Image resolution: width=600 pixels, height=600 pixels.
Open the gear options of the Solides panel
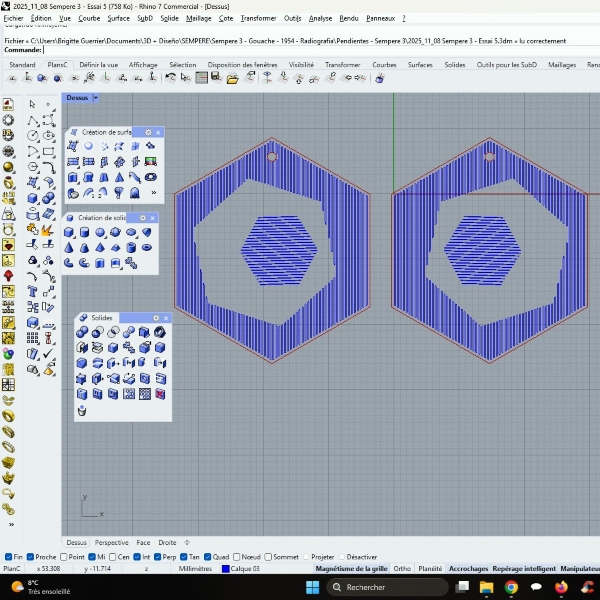coord(155,317)
